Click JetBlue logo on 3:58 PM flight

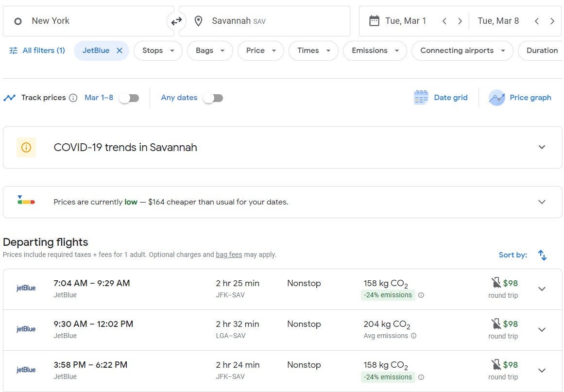(26, 370)
